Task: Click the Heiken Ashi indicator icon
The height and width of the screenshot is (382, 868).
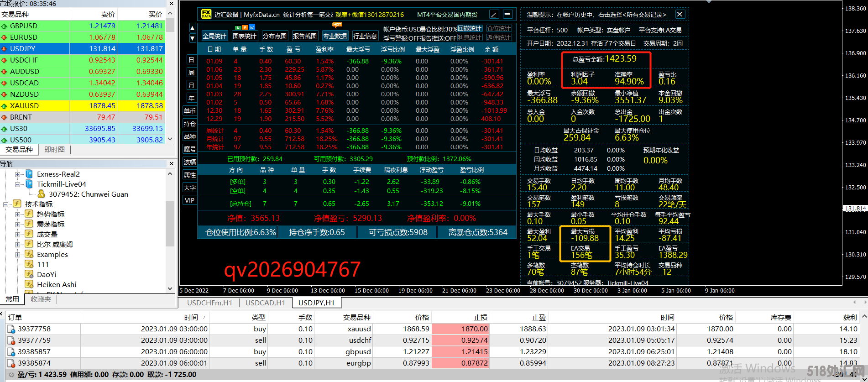Action: tap(29, 284)
